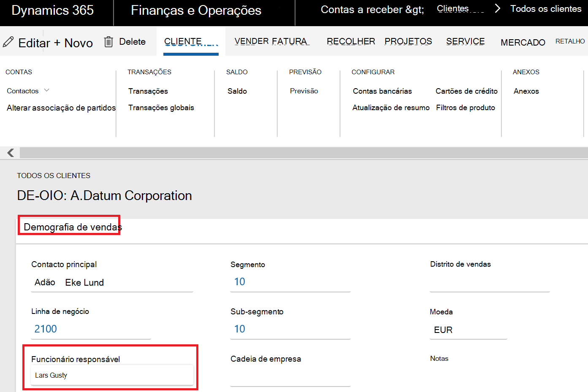Click the + Novo button

pos(73,43)
